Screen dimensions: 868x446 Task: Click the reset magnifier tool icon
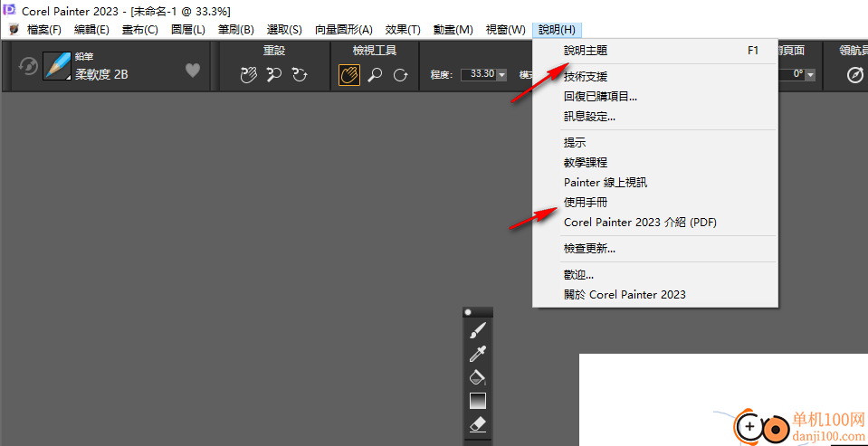point(274,75)
